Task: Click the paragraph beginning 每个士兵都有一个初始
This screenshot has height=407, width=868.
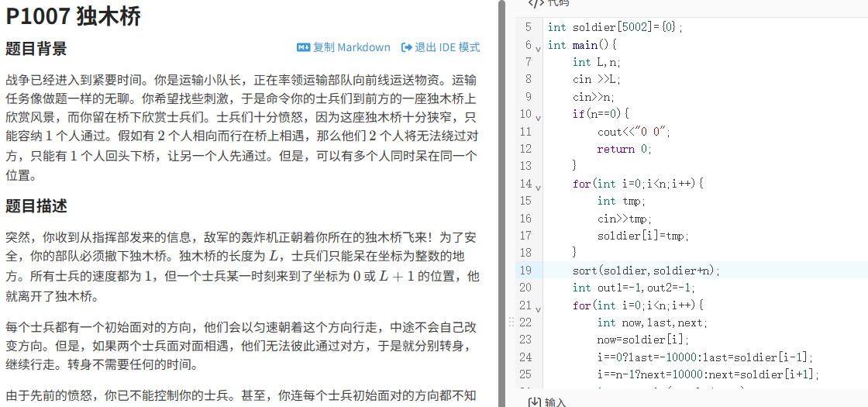Action: pyautogui.click(x=242, y=346)
